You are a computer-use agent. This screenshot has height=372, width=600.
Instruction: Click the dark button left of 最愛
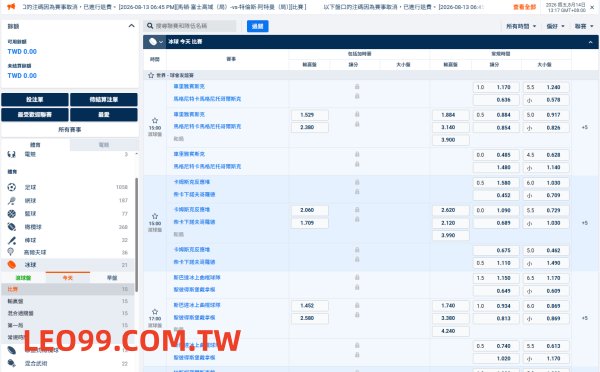[35, 115]
